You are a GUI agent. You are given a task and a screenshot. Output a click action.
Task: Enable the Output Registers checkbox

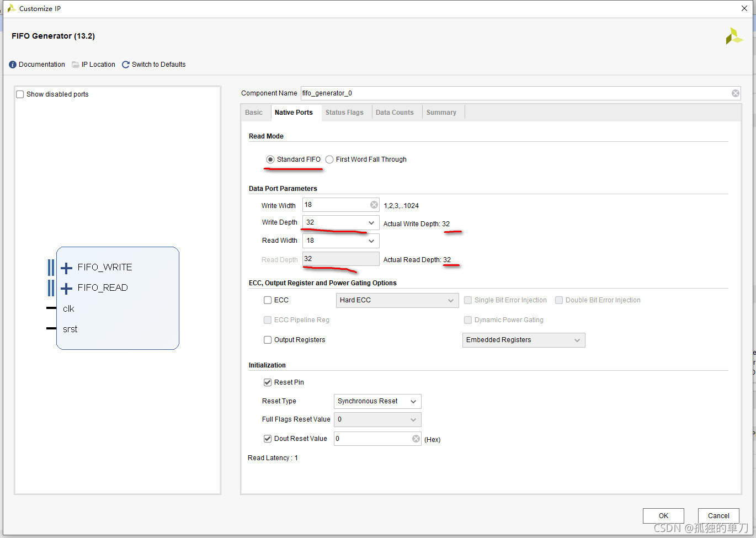click(x=268, y=340)
